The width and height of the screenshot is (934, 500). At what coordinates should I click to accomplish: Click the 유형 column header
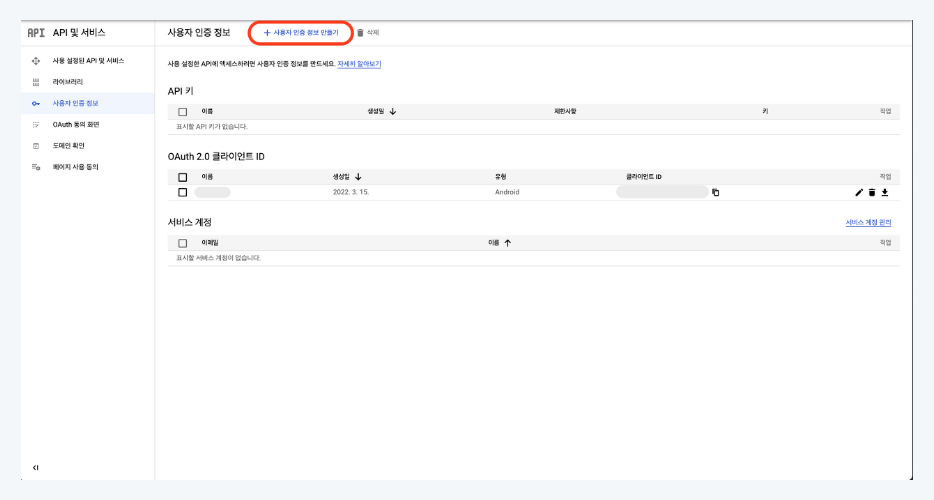500,177
